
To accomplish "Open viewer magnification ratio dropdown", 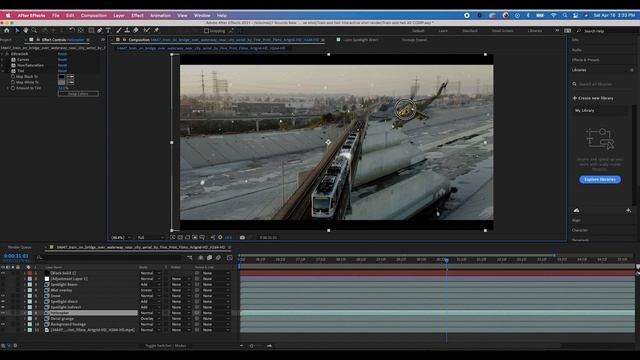I will pyautogui.click(x=121, y=237).
